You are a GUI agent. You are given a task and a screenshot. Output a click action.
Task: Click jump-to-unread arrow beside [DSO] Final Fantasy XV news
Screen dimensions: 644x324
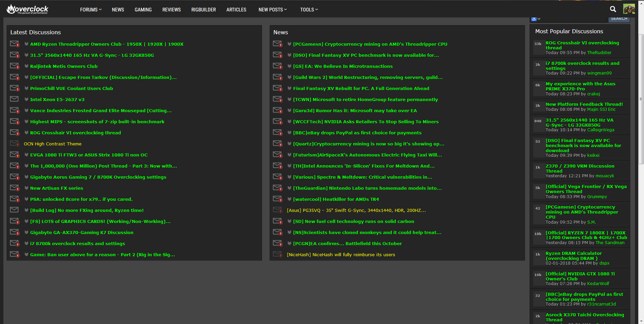coord(289,55)
